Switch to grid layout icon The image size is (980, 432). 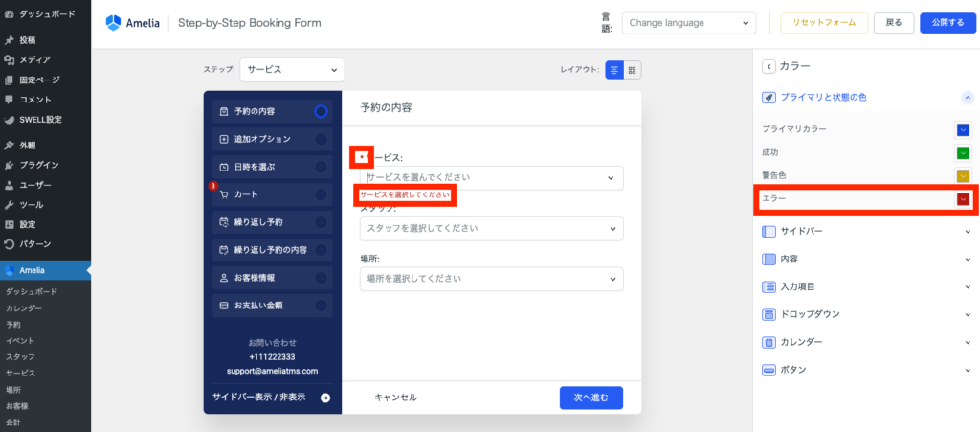[633, 70]
